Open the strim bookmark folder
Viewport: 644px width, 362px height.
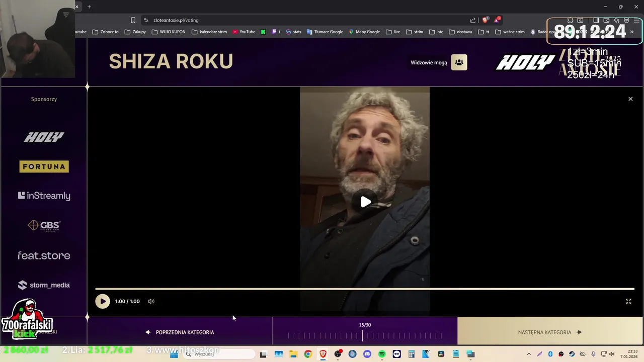coord(415,32)
